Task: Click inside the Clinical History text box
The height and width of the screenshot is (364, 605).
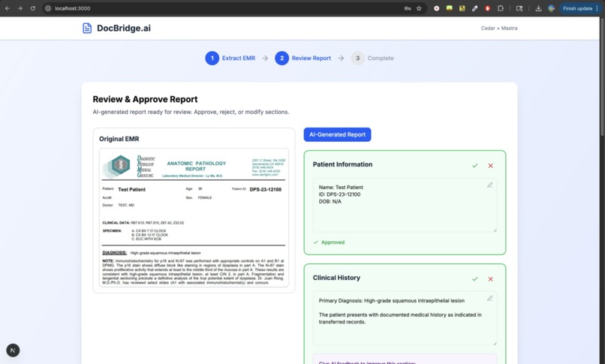Action: point(405,318)
